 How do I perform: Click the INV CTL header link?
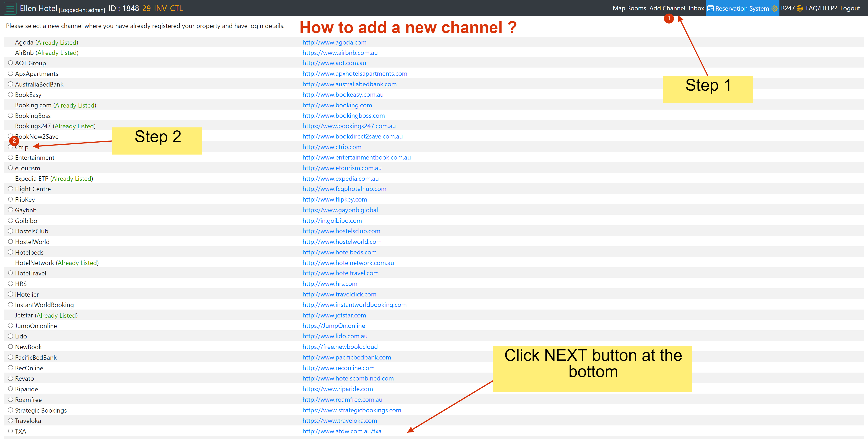168,8
